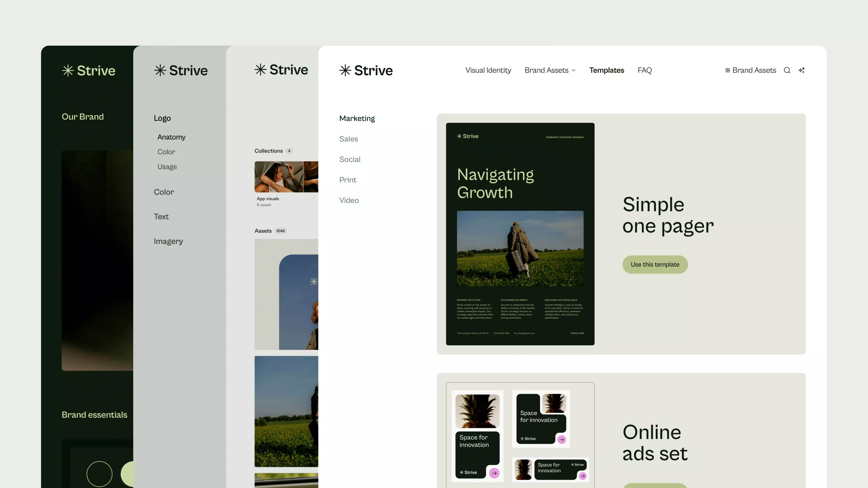Screen dimensions: 868x488
Task: Click the grid icon beside Brand Assets
Action: point(727,70)
